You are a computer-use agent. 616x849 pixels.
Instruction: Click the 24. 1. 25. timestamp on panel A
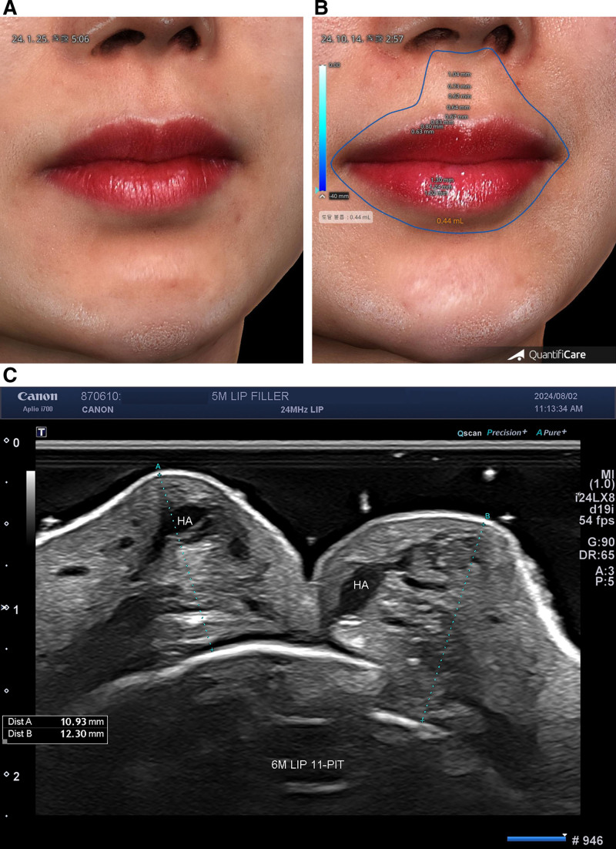click(x=51, y=39)
